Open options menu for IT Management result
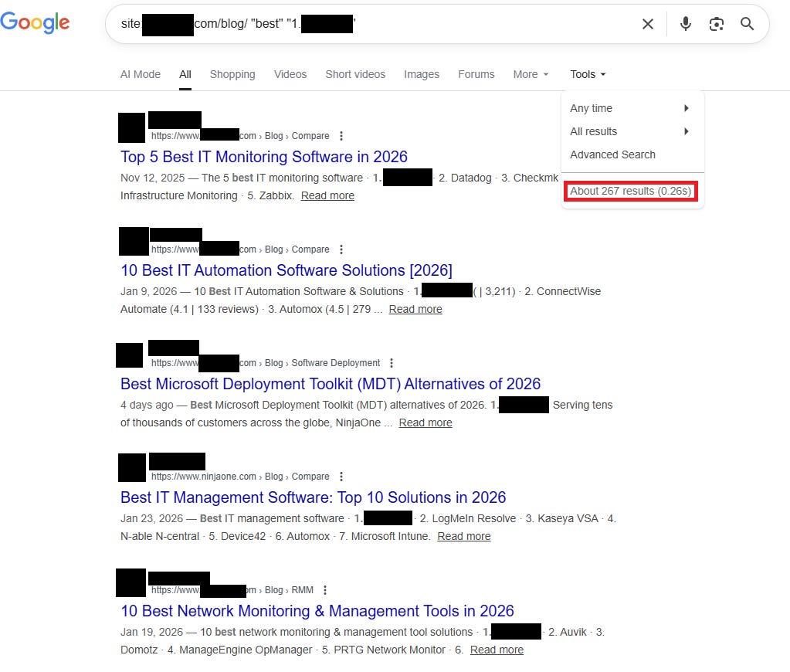Image resolution: width=790 pixels, height=672 pixels. pos(341,477)
